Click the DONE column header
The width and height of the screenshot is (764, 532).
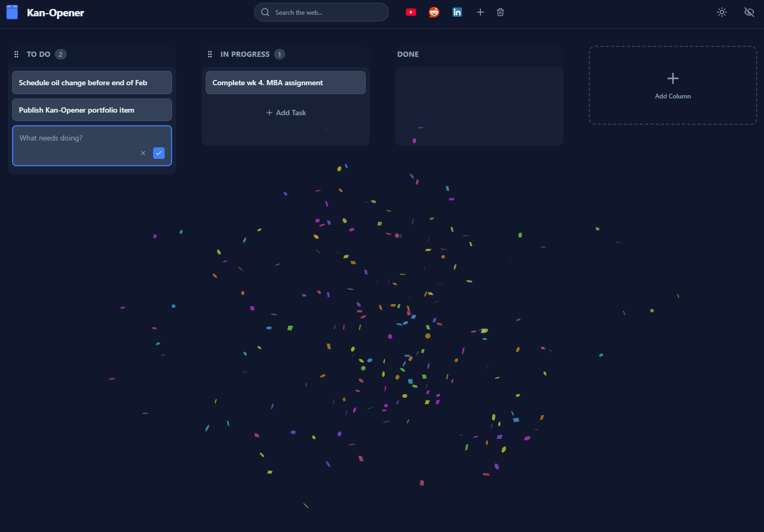tap(408, 54)
